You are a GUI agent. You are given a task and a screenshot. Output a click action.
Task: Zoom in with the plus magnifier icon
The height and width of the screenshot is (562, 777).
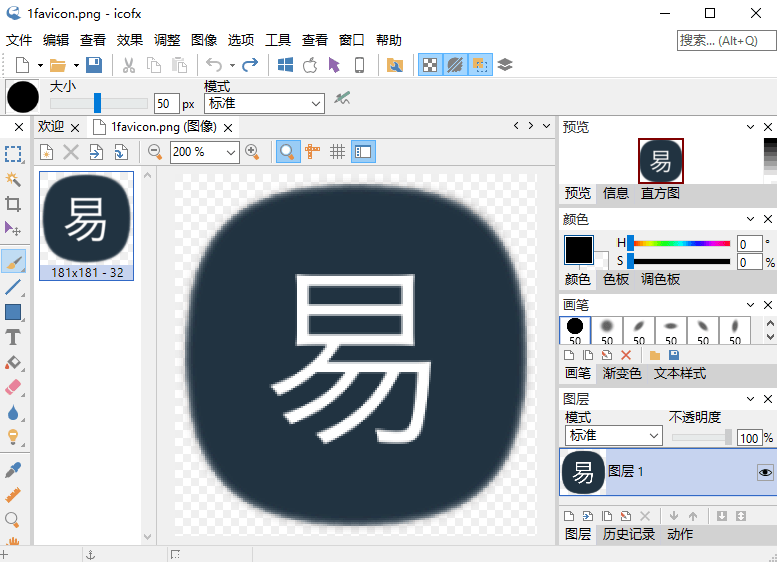click(x=252, y=152)
